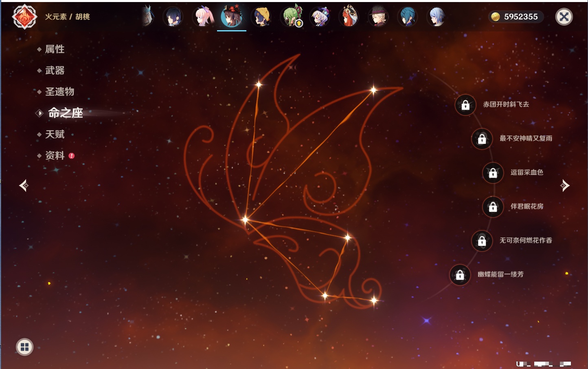This screenshot has width=588, height=369.
Task: Select the partly hidden white-haired character avatar
Action: [148, 16]
